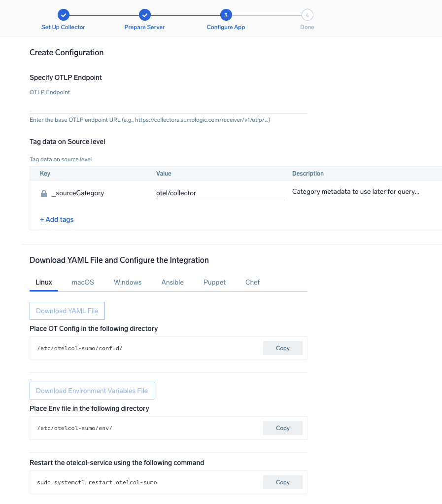Click the Prepare Server checkmark step icon
The image size is (442, 504).
pos(144,15)
